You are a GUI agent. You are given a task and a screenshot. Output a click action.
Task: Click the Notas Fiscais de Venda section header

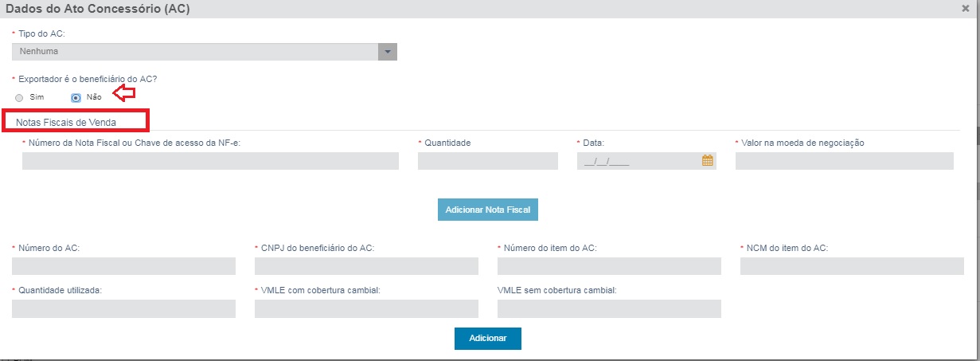point(66,122)
